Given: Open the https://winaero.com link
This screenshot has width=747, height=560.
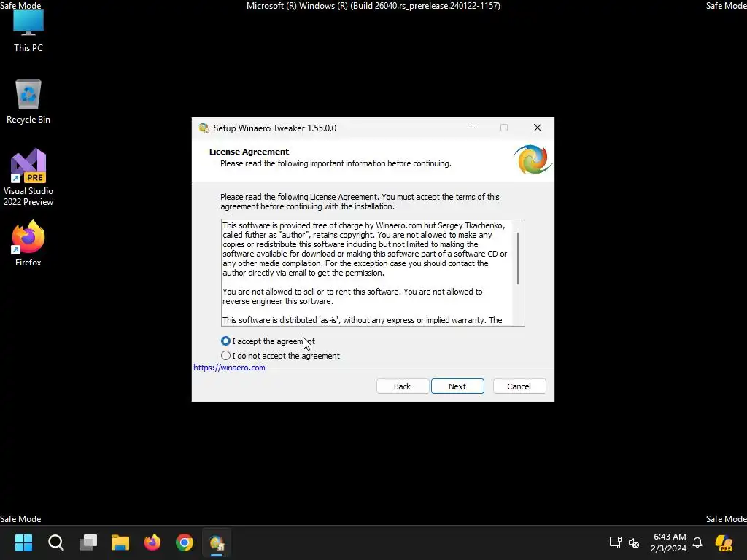Looking at the screenshot, I should tap(229, 367).
